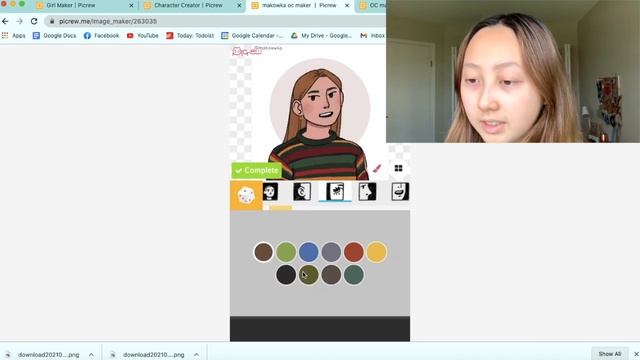
Task: Pick the black color swatch
Action: [286, 275]
